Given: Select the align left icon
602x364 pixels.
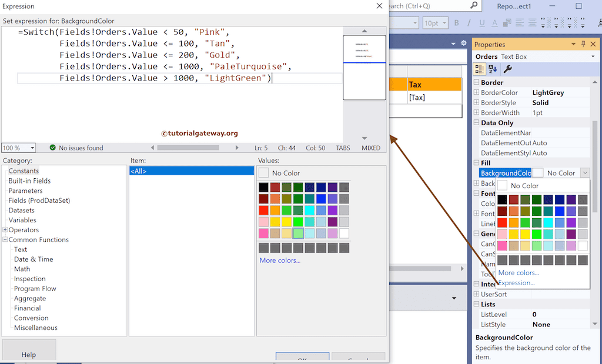Looking at the screenshot, I should (x=520, y=22).
